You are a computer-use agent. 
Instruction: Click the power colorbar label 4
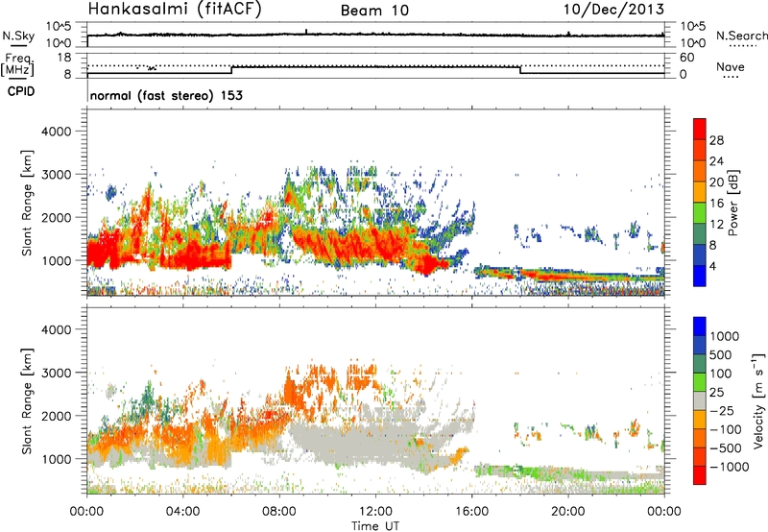click(x=713, y=267)
